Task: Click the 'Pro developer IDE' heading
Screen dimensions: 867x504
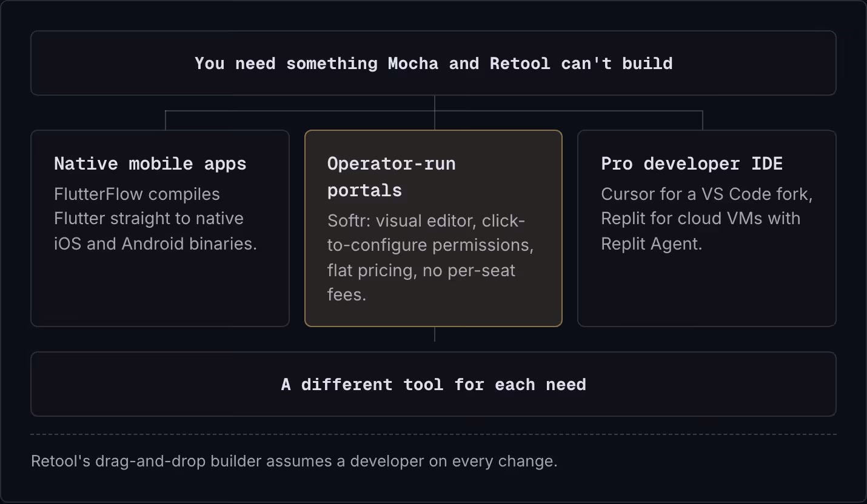Action: (x=692, y=164)
